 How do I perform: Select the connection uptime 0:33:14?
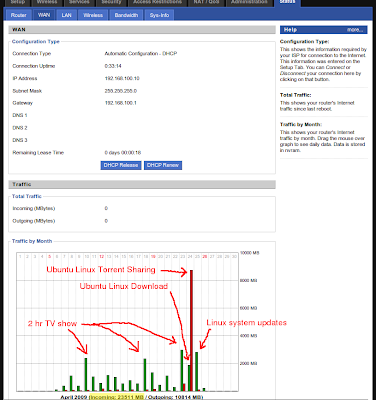pyautogui.click(x=113, y=66)
